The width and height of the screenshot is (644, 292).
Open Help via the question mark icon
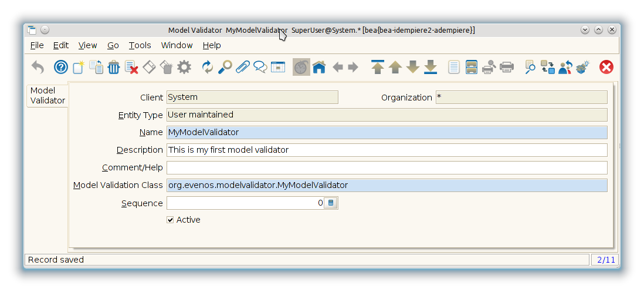pos(61,68)
